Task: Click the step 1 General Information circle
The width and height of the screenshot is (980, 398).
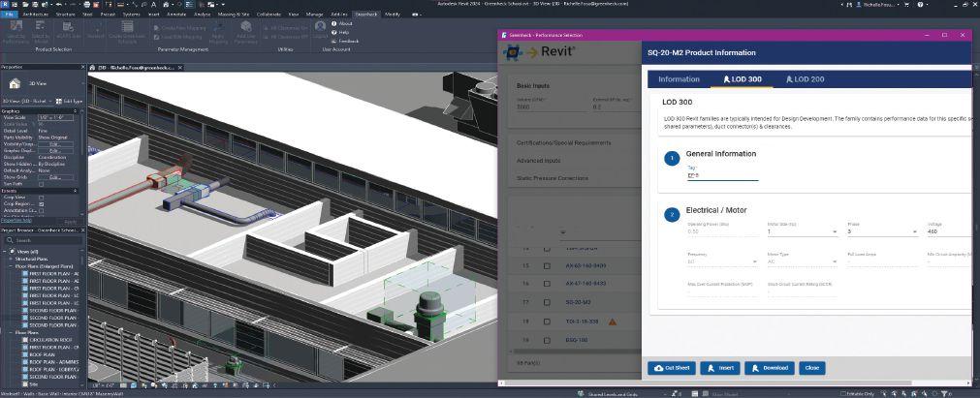Action: 672,160
